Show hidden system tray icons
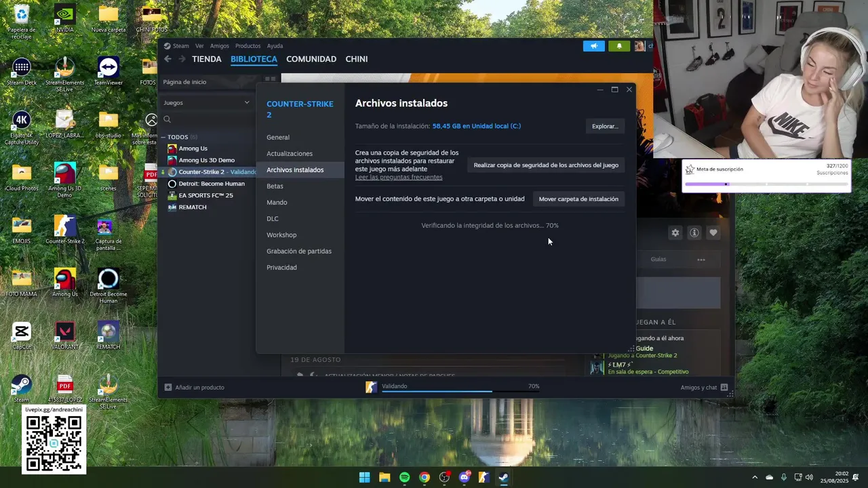868x488 pixels. (755, 477)
